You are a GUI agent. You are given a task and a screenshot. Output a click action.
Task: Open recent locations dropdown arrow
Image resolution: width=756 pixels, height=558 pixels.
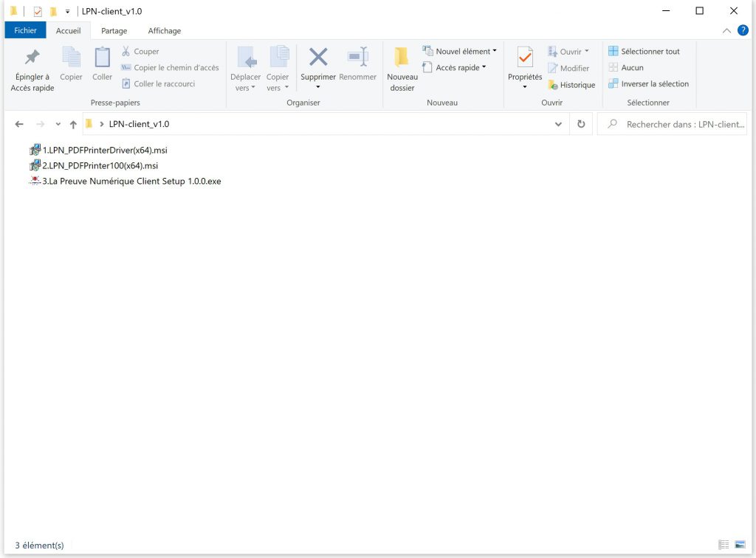point(58,124)
